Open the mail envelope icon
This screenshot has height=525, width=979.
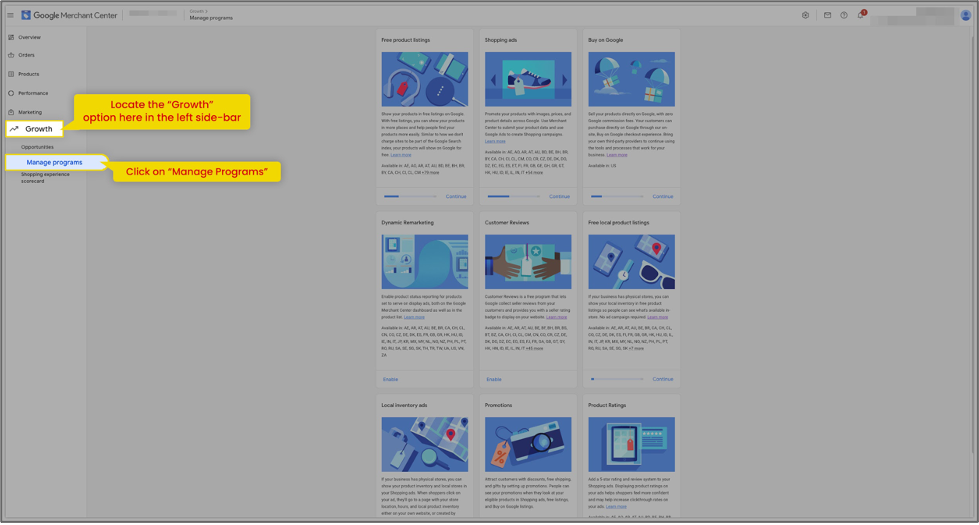pyautogui.click(x=827, y=15)
